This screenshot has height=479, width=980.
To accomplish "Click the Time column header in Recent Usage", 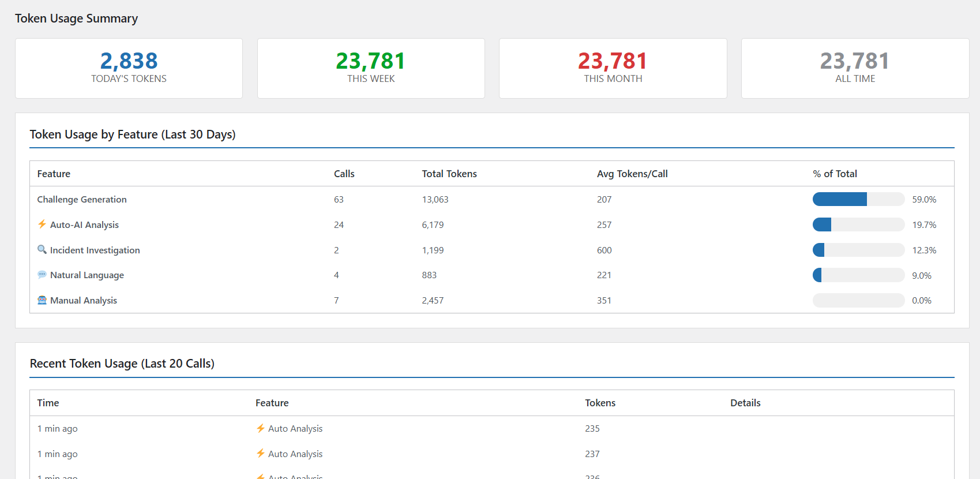I will click(x=48, y=403).
